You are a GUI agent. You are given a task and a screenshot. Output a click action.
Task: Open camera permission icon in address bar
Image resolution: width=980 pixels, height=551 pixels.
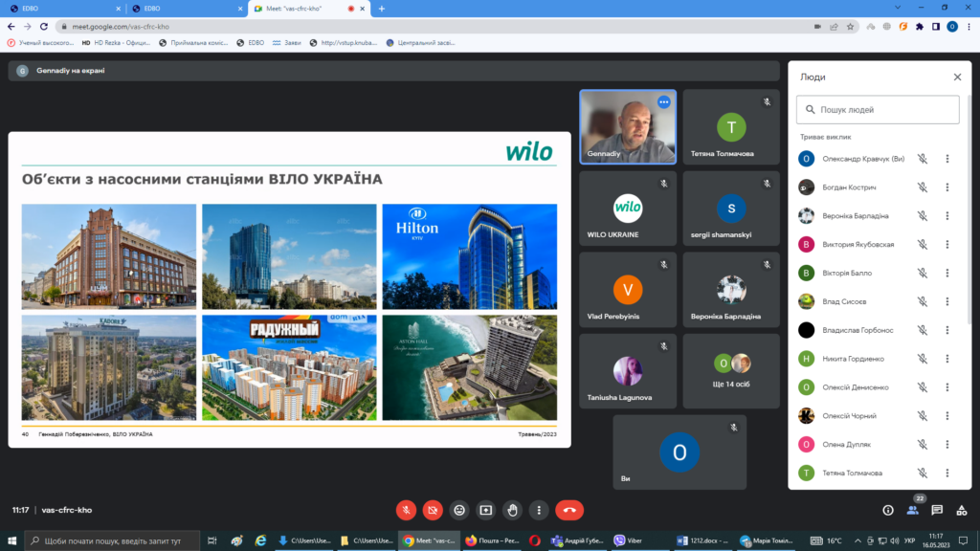817,27
